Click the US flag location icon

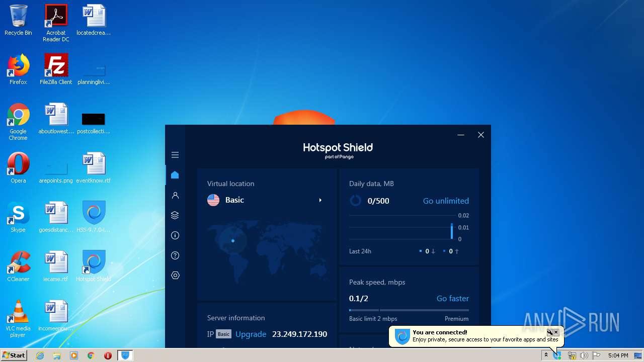click(213, 200)
